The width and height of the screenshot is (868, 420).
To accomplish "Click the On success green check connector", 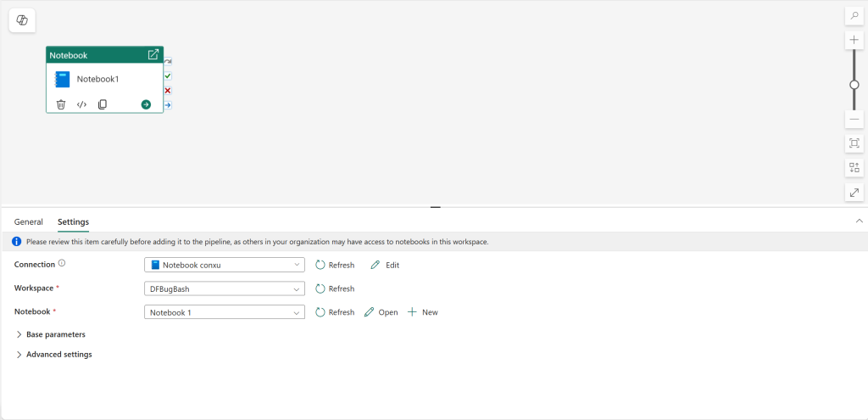I will tap(168, 76).
